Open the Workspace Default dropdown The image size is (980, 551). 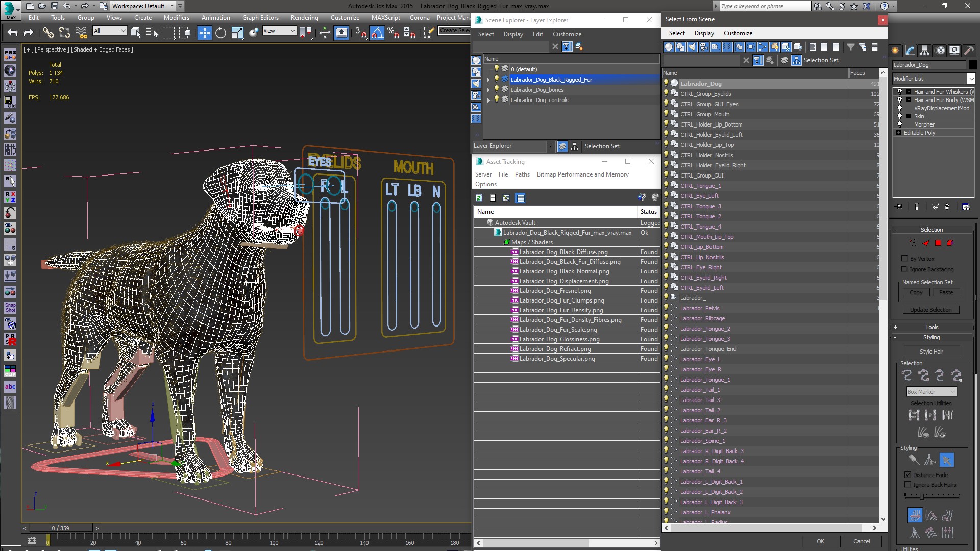143,6
